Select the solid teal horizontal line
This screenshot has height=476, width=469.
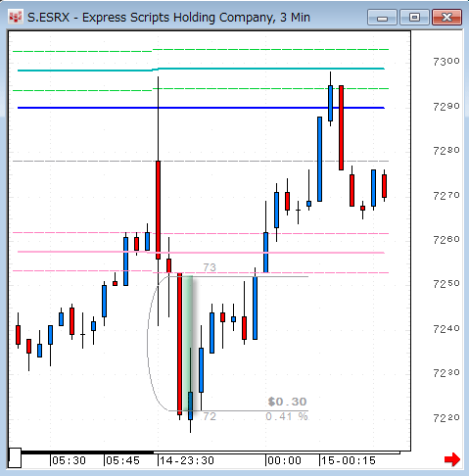pyautogui.click(x=201, y=70)
